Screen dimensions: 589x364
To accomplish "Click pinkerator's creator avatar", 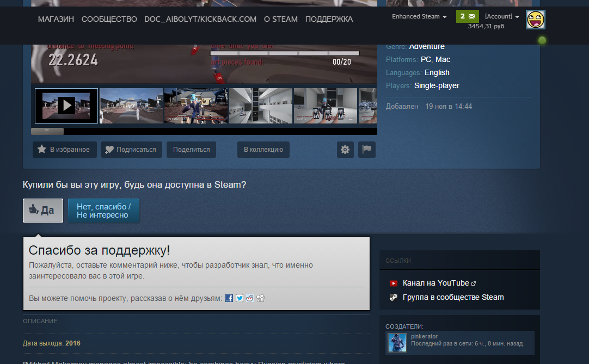I will pyautogui.click(x=397, y=342).
